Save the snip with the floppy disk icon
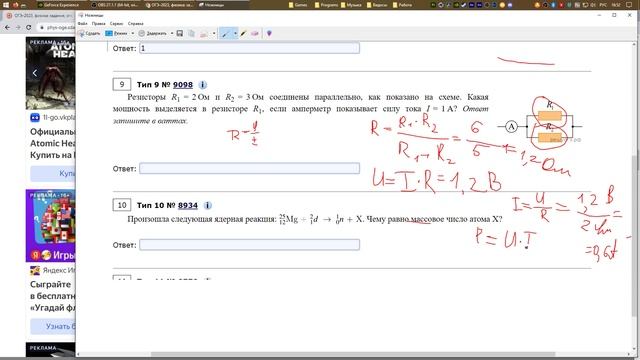This screenshot has height=360, width=640. [180, 33]
